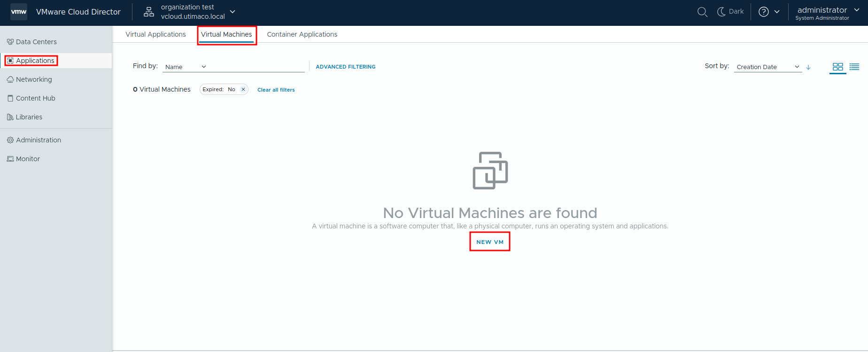Click the Administration gear icon

coord(10,140)
